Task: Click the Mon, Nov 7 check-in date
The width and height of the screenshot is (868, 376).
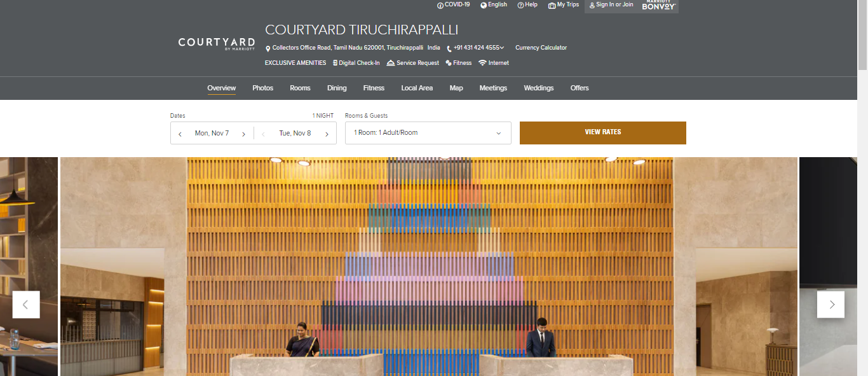Action: coord(212,133)
